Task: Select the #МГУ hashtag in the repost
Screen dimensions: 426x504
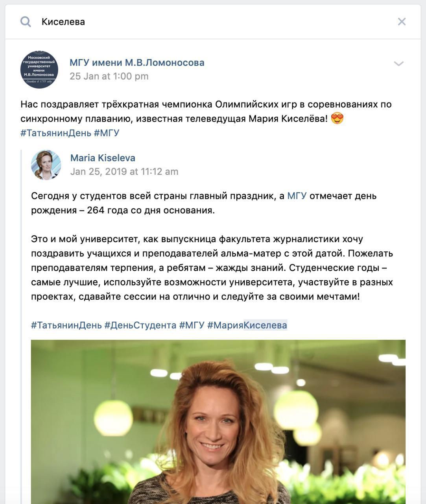Action: (192, 325)
